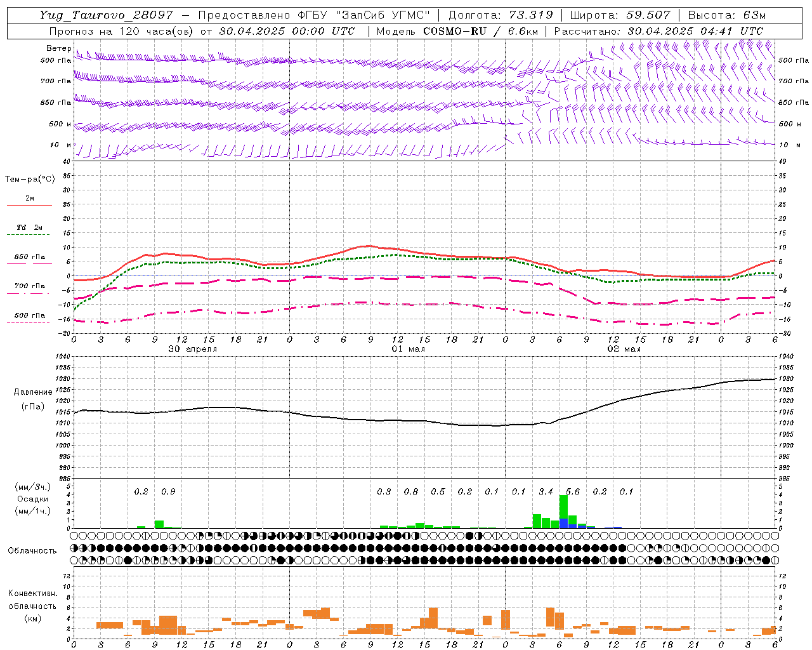Click the 'Осадки' precipitation label
Screen dimensions: 812x650
32,499
